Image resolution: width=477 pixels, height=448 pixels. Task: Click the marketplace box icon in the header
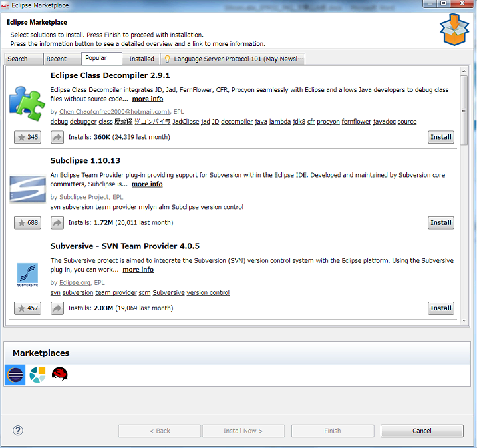(x=454, y=29)
